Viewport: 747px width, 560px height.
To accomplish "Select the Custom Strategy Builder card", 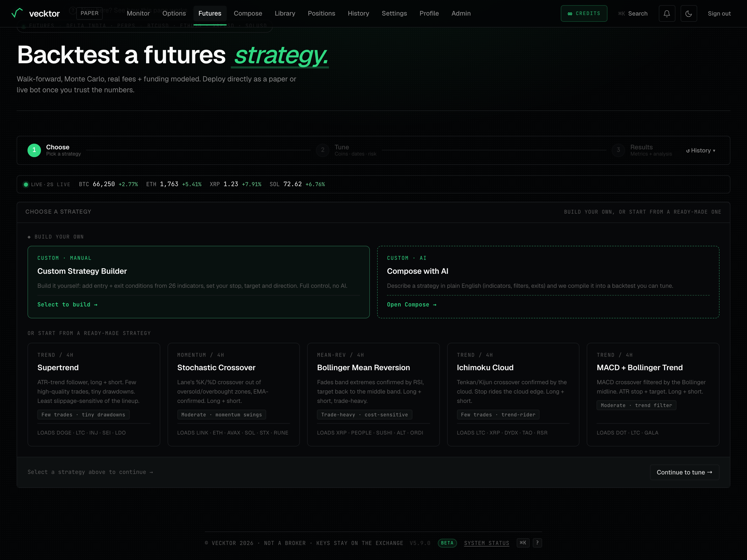I will [199, 282].
